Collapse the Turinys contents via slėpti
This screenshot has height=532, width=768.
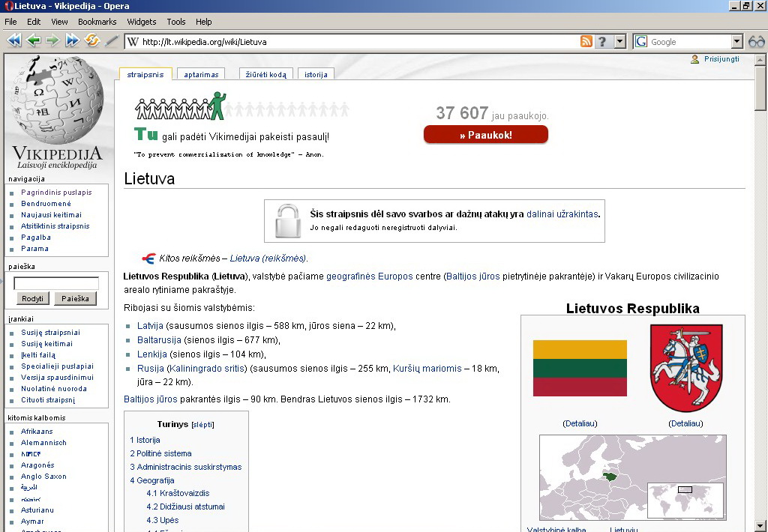tap(202, 425)
